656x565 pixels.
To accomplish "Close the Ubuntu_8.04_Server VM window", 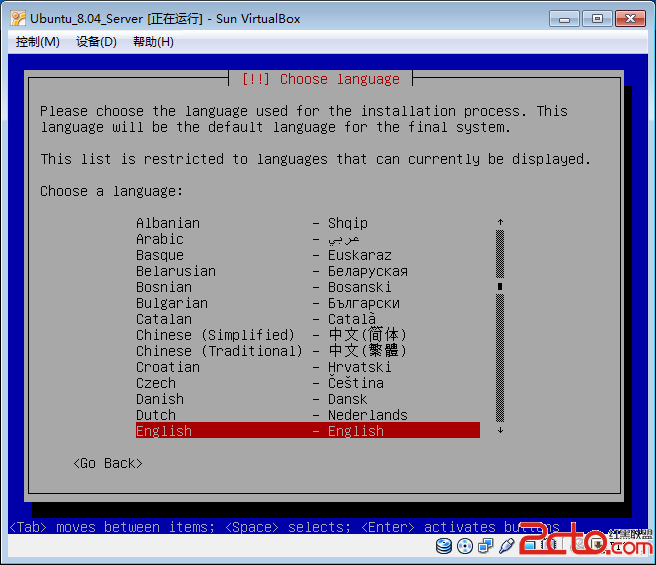I will coord(630,19).
